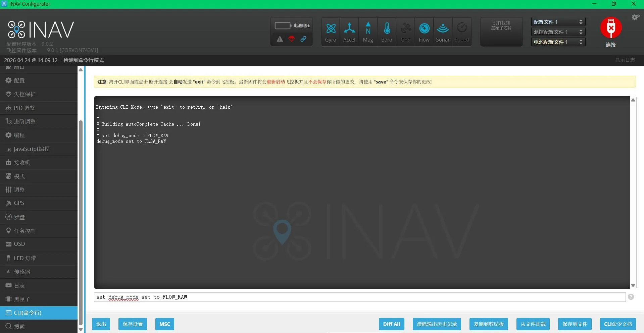Open settings via top-right gear icon
The height and width of the screenshot is (333, 644).
point(635,17)
